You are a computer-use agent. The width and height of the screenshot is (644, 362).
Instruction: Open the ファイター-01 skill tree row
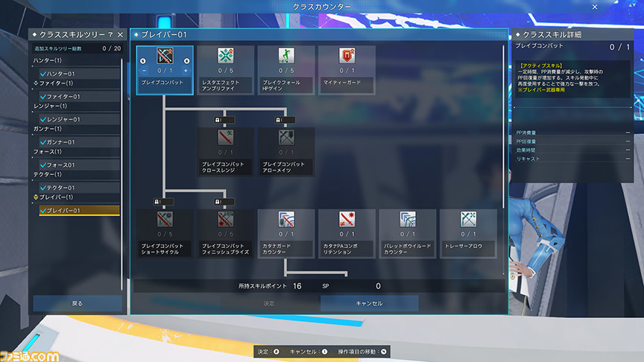point(78,96)
